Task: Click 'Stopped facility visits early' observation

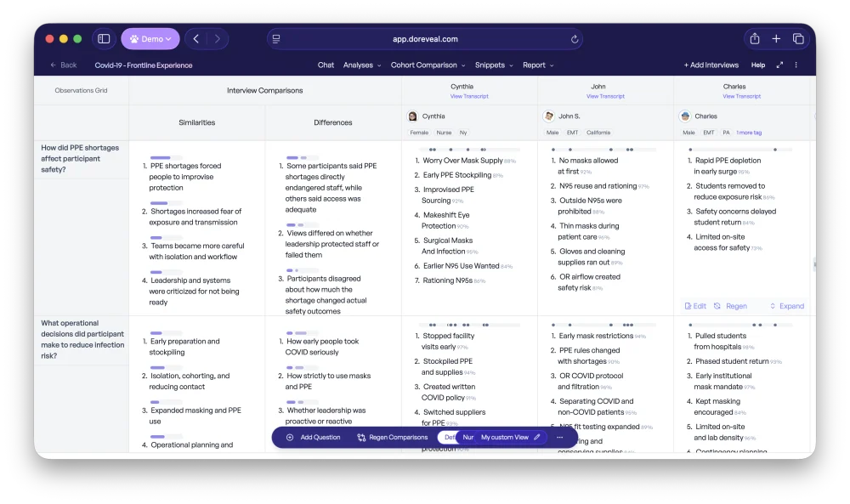Action: [x=448, y=342]
